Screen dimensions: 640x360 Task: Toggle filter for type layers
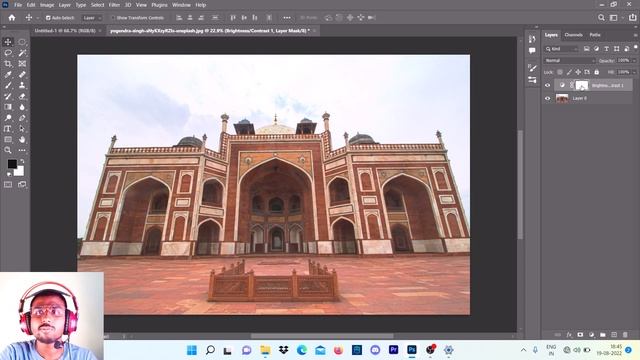click(606, 49)
